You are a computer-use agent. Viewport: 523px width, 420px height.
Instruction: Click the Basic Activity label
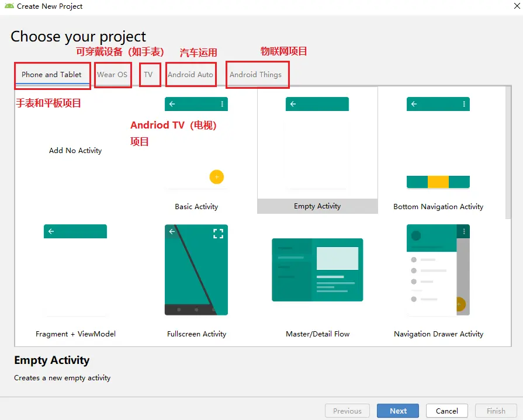coord(196,207)
